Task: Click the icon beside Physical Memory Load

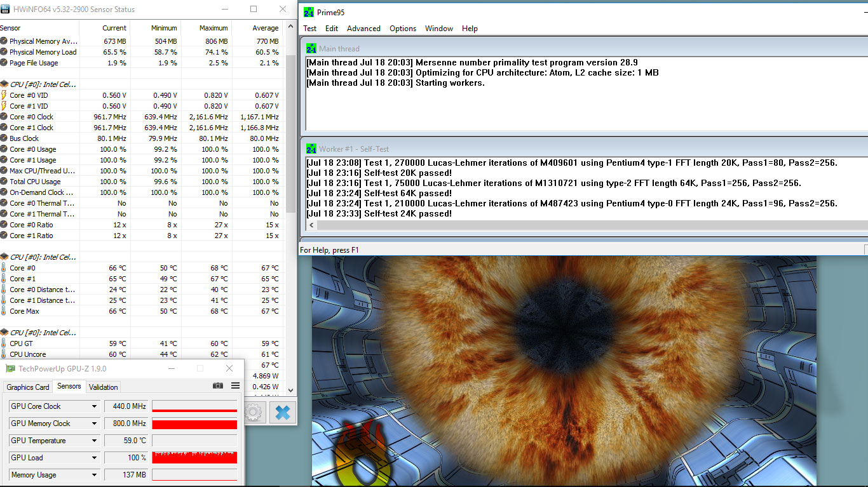Action: (4, 52)
